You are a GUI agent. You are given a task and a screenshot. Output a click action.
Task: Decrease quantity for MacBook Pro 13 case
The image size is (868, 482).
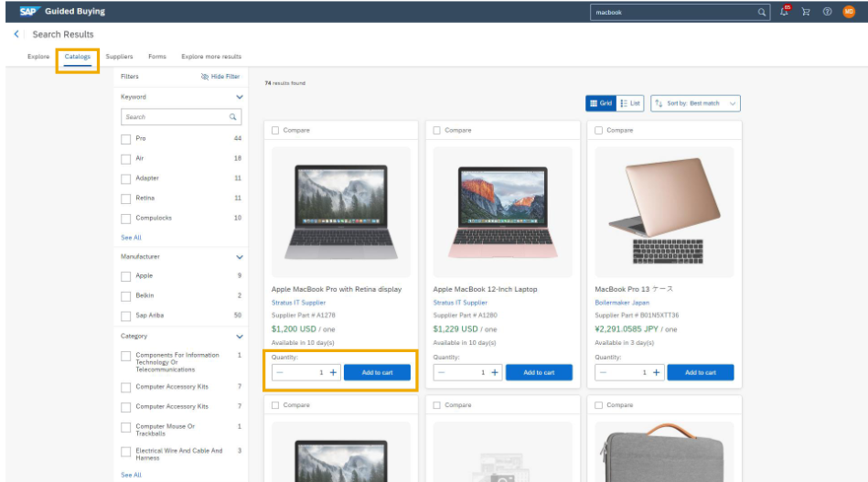coord(603,372)
